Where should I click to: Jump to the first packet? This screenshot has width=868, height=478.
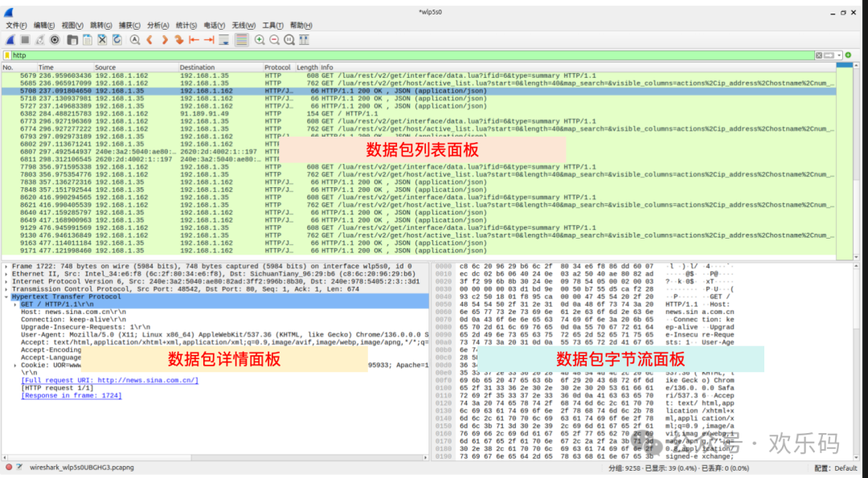194,40
